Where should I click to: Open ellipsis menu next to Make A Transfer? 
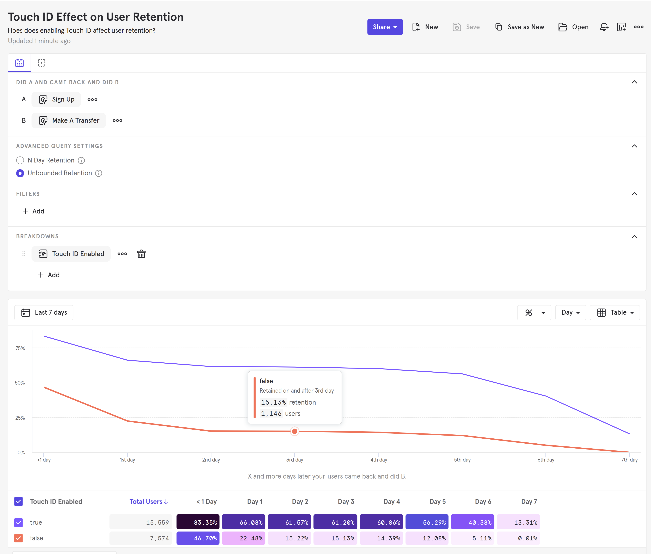[x=117, y=120]
